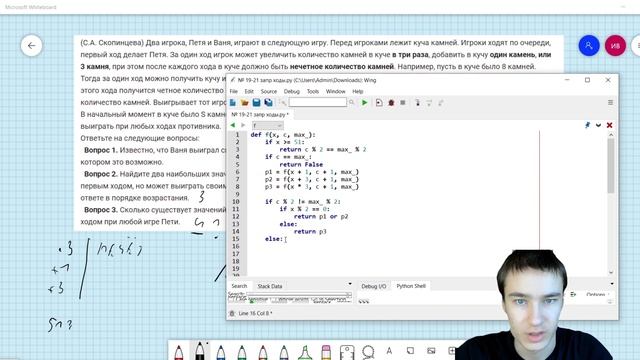This screenshot has width=640, height=360.
Task: Click the Line 16 Col 8 status text
Action: pyautogui.click(x=256, y=313)
